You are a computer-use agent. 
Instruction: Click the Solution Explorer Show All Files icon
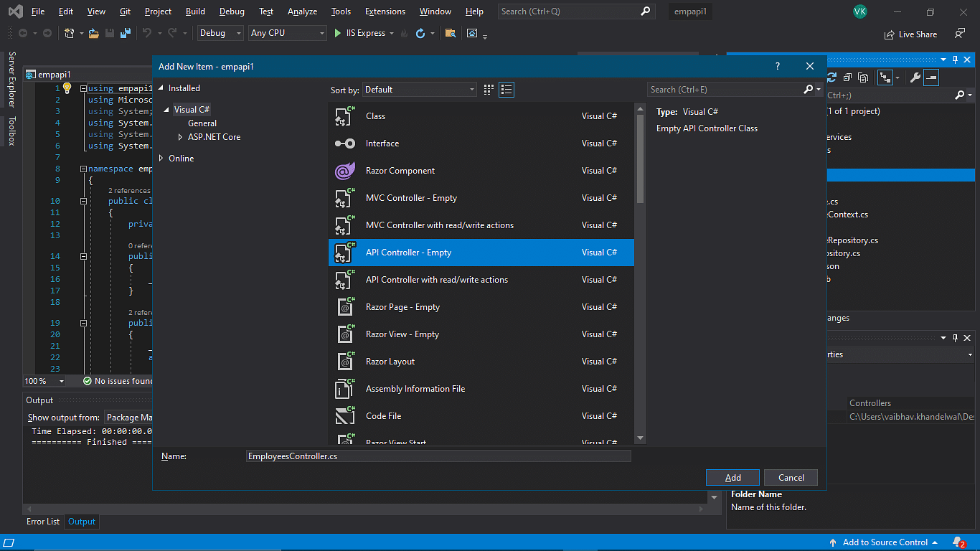(x=863, y=77)
